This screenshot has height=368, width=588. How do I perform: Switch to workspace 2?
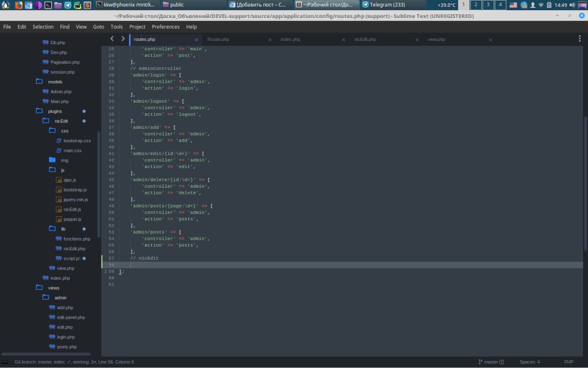point(475,5)
